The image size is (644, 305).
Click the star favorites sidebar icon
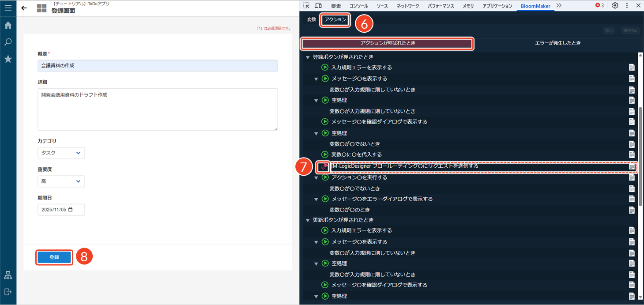pos(8,59)
